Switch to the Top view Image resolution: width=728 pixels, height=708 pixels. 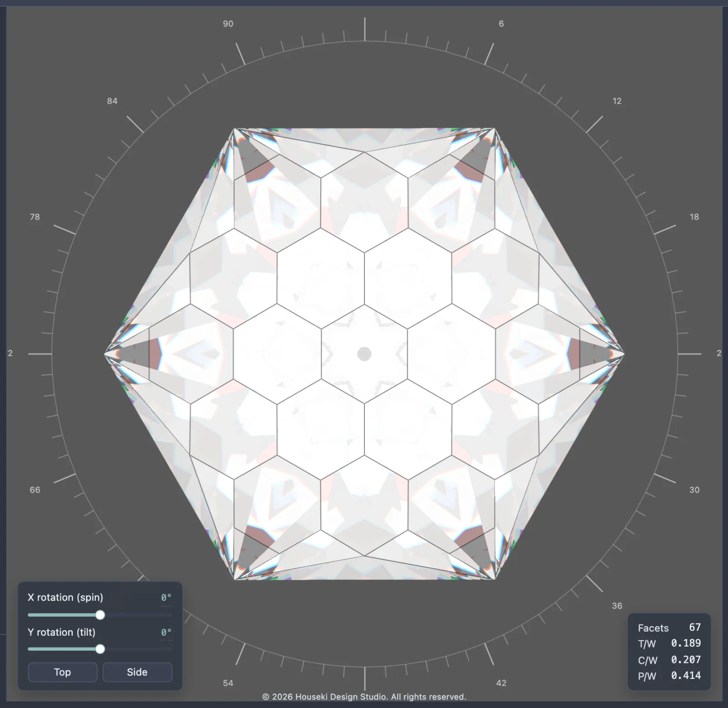tap(62, 672)
